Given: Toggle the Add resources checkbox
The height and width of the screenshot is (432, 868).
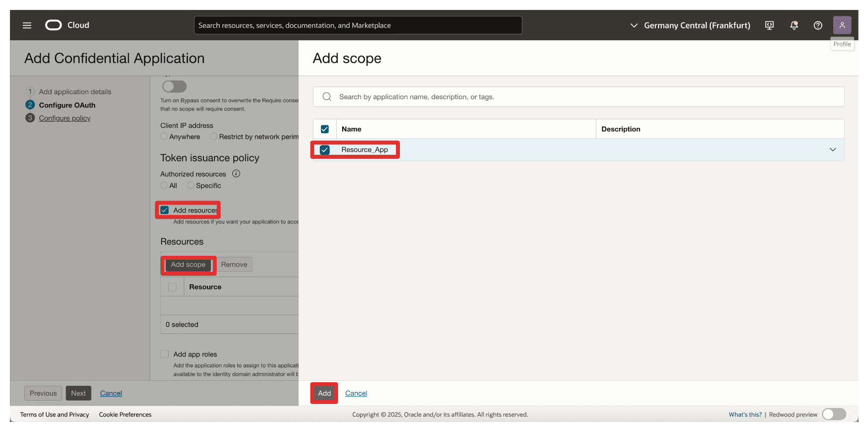Looking at the screenshot, I should [165, 210].
